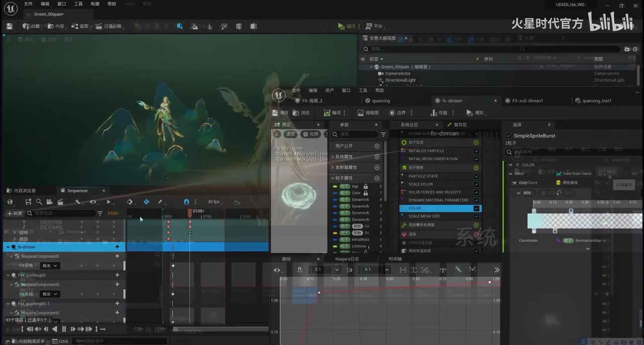Image resolution: width=644 pixels, height=345 pixels.
Task: Open the 触发 dropdown under fx-dimian
Action: coord(50,266)
